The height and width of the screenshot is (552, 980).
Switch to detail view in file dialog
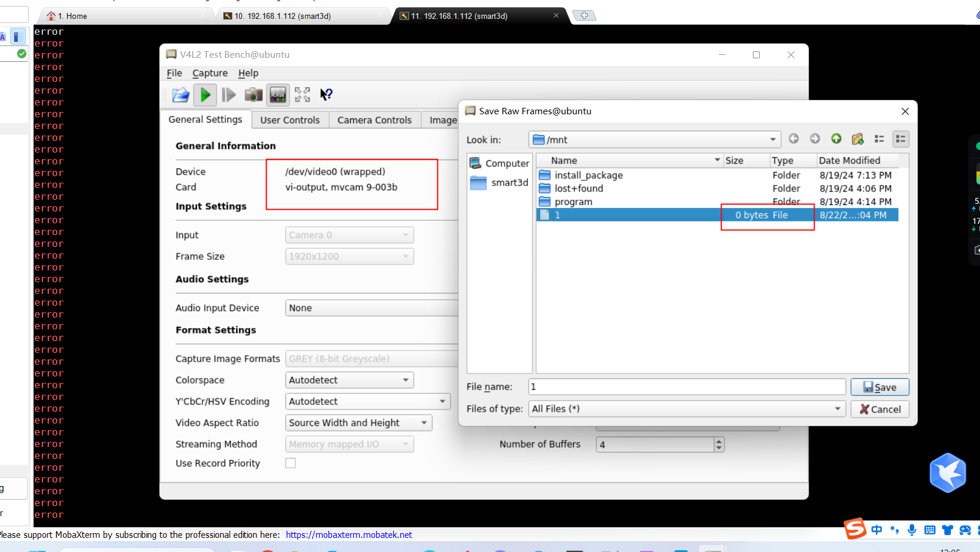point(901,139)
